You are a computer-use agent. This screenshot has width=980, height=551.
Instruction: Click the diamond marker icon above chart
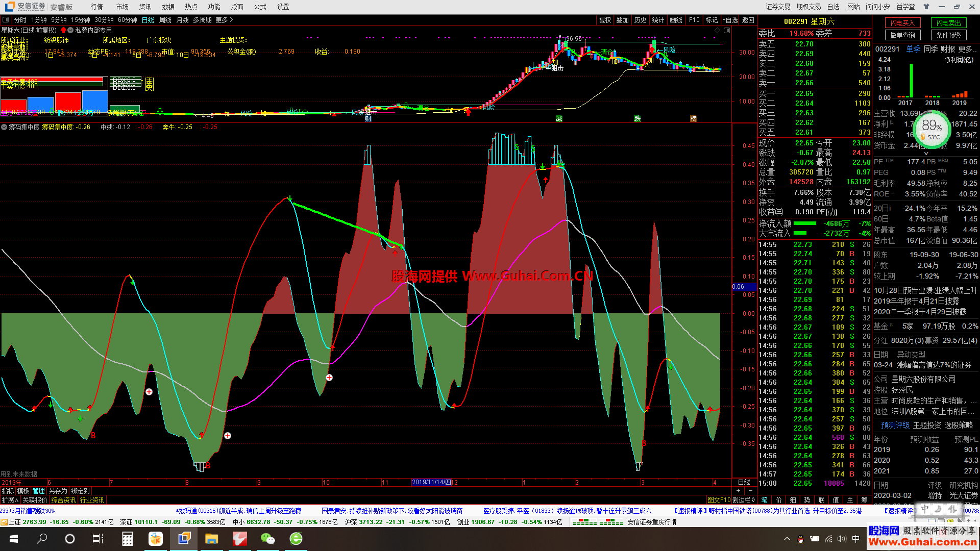(x=717, y=31)
